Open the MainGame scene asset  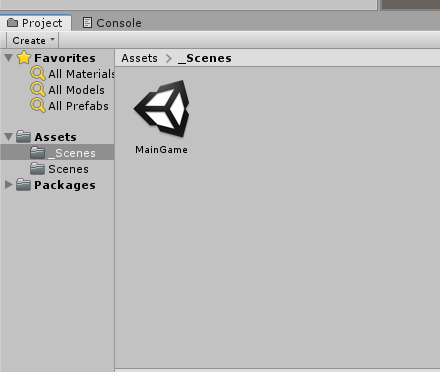162,108
